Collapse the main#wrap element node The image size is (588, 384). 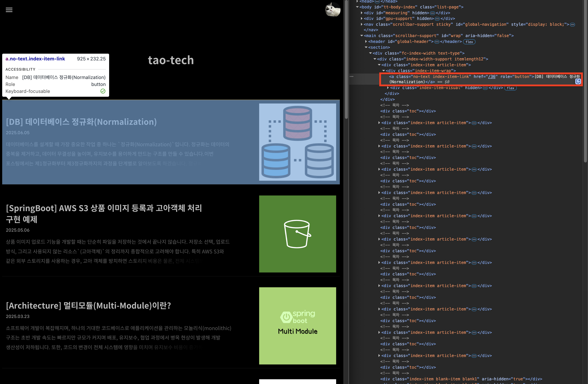click(x=362, y=36)
